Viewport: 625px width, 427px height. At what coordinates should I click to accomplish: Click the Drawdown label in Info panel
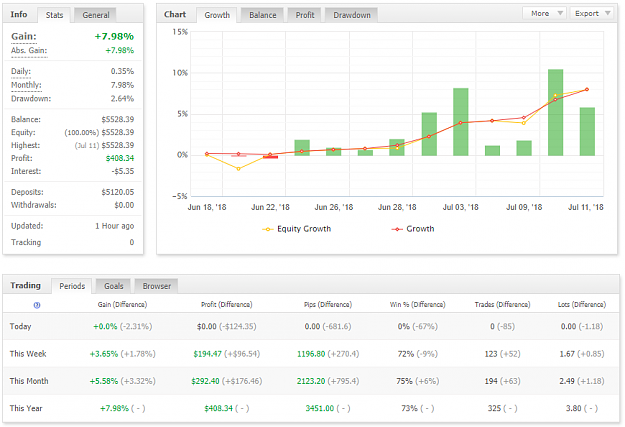tap(31, 98)
